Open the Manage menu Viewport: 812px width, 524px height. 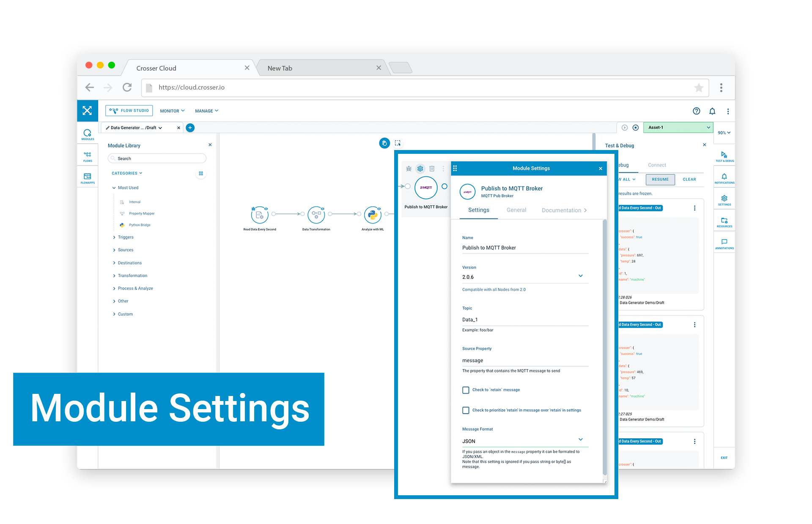pos(207,111)
